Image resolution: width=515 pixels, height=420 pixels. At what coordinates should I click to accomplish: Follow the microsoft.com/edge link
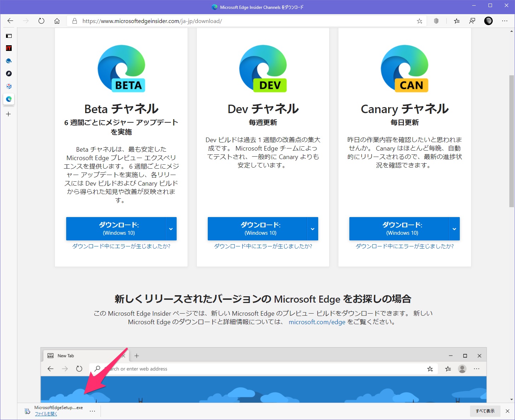(317, 322)
